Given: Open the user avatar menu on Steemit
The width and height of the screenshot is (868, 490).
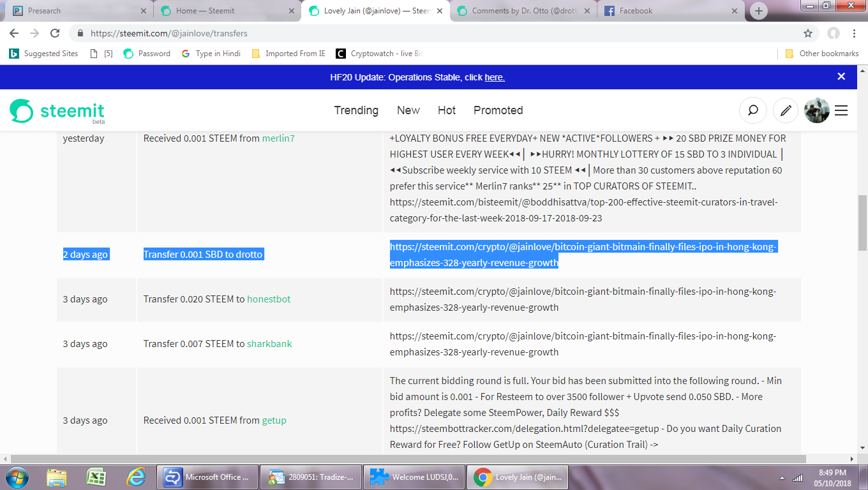Looking at the screenshot, I should [x=817, y=110].
